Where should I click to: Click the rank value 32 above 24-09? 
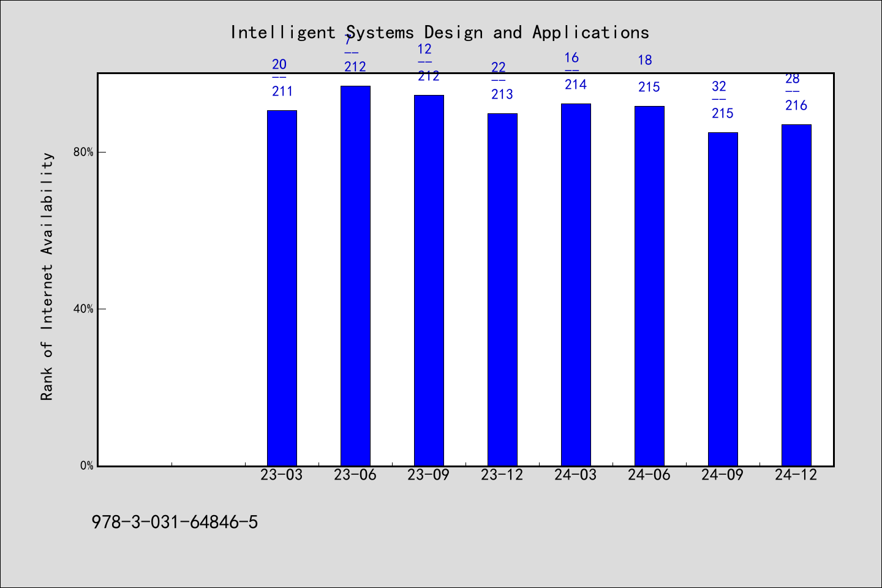click(719, 86)
